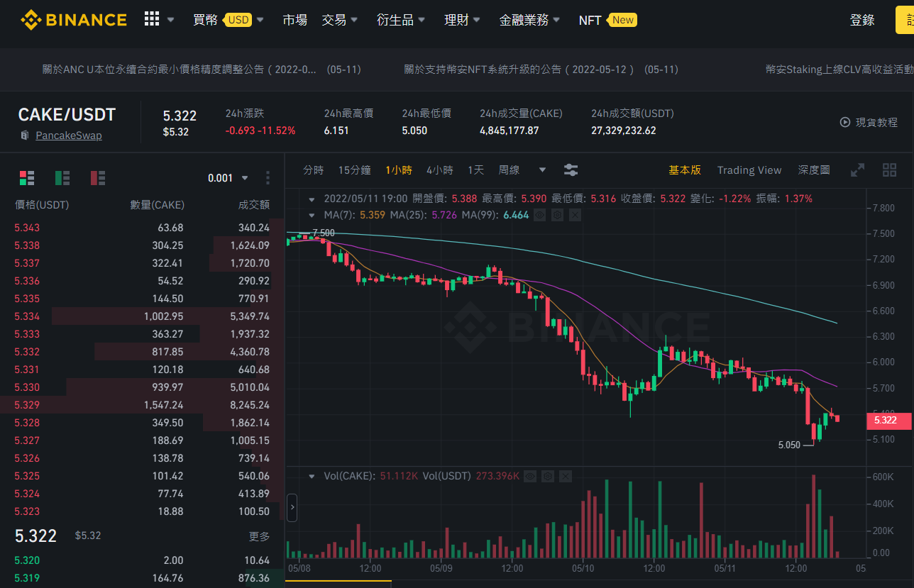
Task: Click the 24h成交量(CAKE) value 4,845,177.87
Action: tap(510, 131)
